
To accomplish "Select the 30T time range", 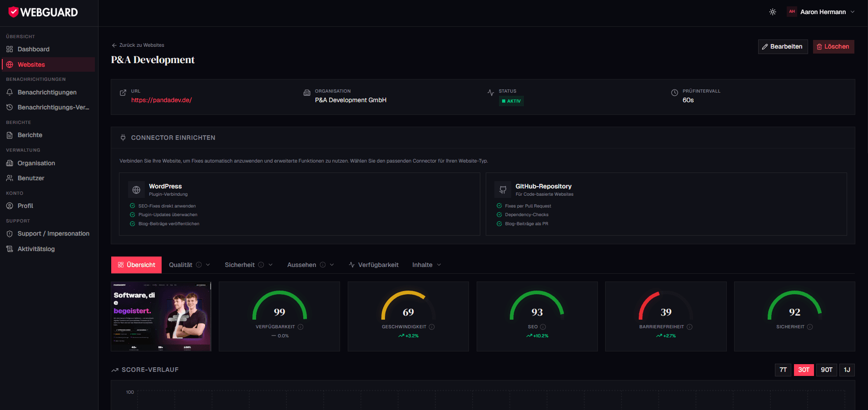I will coord(804,370).
